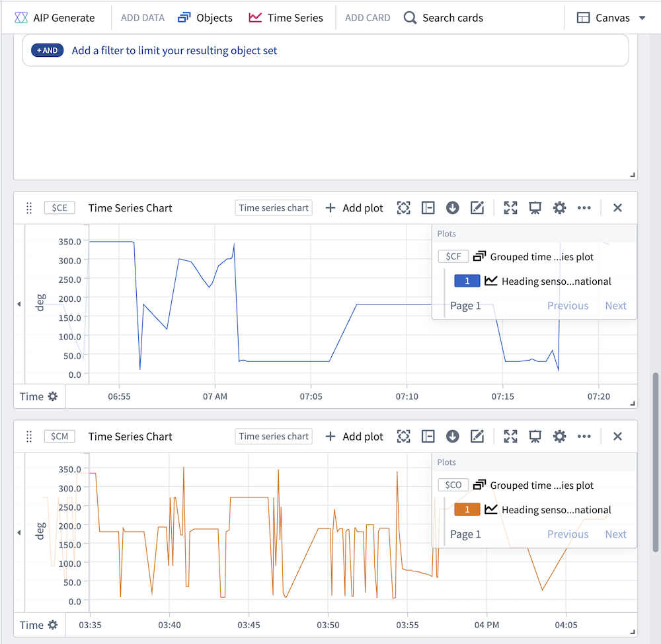Collapse the $CM chart y-axis arrow
This screenshot has height=644, width=661.
click(x=19, y=532)
